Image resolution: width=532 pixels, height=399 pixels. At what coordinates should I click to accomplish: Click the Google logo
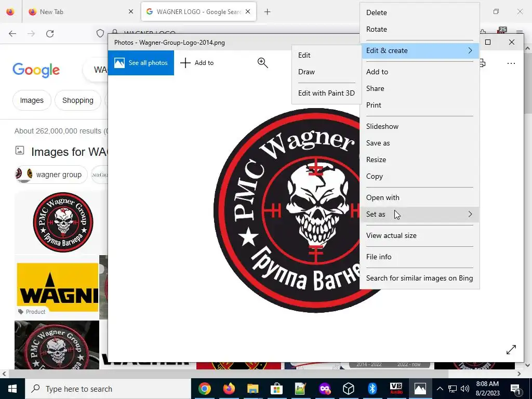click(x=36, y=70)
